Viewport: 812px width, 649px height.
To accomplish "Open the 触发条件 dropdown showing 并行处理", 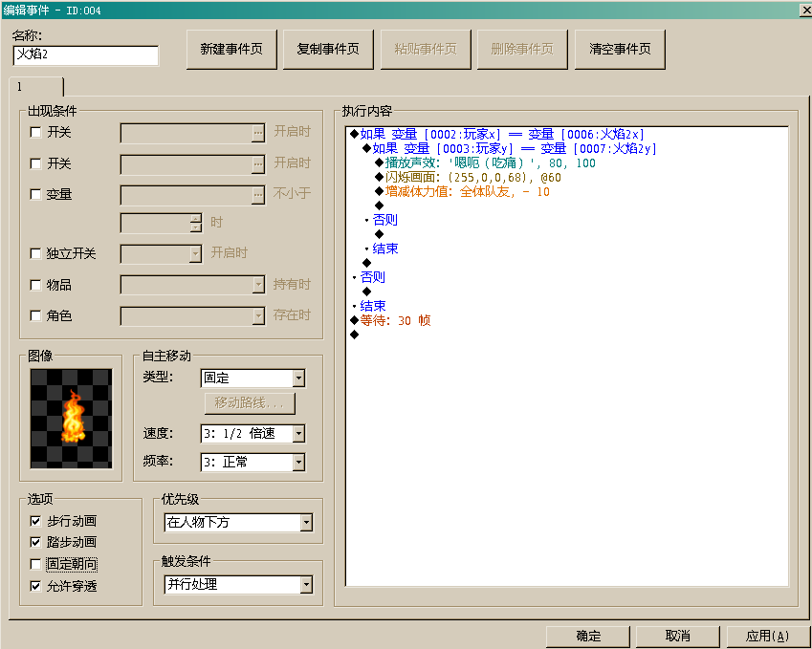I will 238,585.
